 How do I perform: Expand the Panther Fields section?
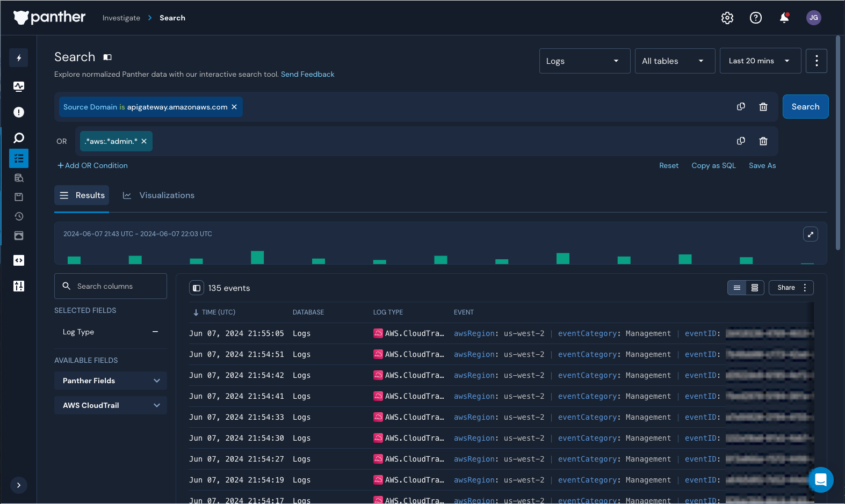(x=111, y=381)
